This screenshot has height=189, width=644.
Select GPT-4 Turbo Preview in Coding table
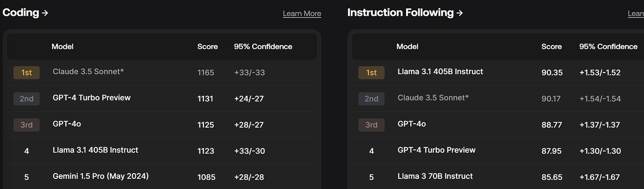coord(92,98)
